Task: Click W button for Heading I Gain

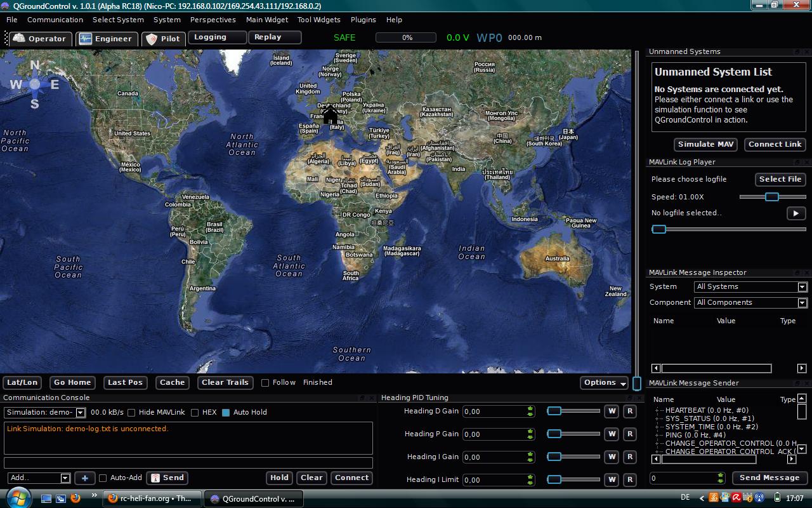Action: (x=612, y=457)
